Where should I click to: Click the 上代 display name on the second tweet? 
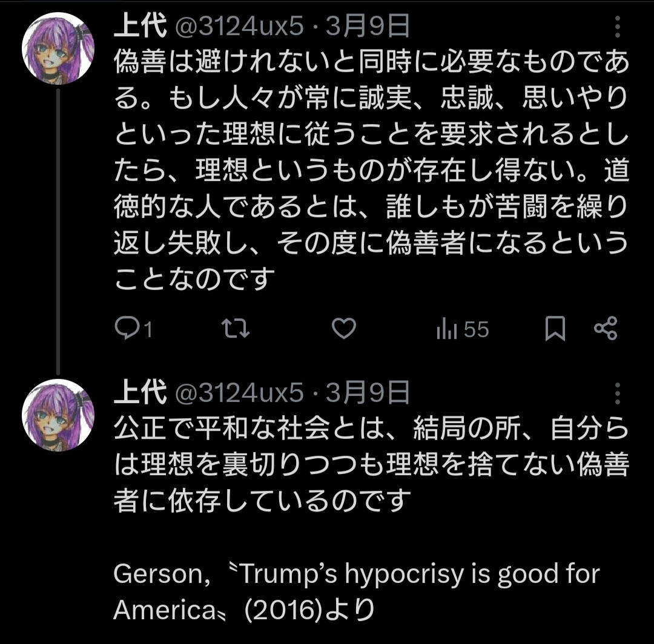coord(140,393)
